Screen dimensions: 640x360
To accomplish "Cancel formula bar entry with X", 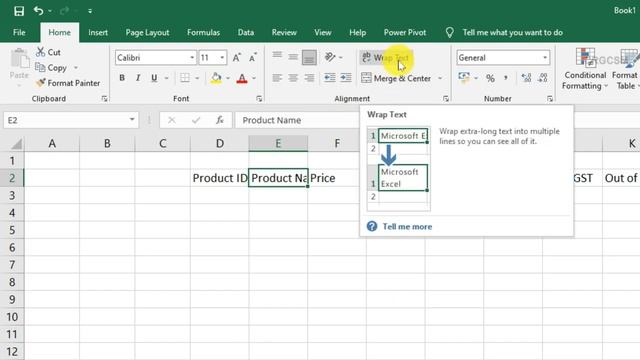I will (x=172, y=120).
